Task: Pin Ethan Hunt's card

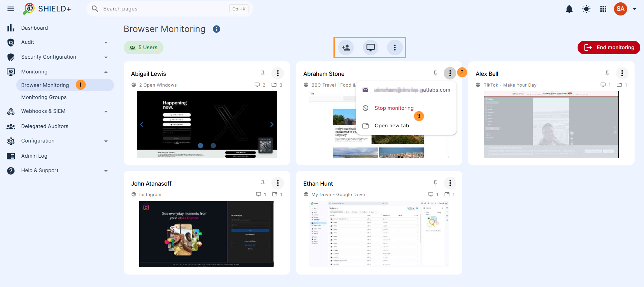Action: coord(435,183)
